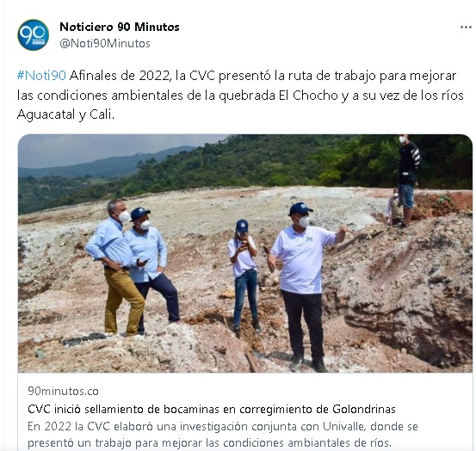Click the @Noti90Minutos handle
Image resolution: width=476 pixels, height=451 pixels.
coord(105,43)
